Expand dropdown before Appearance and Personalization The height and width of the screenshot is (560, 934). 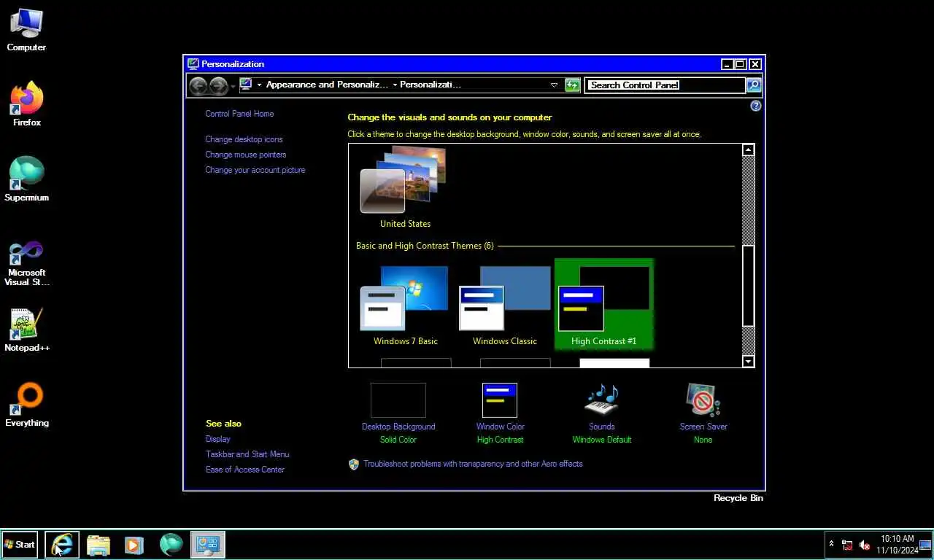tap(259, 85)
